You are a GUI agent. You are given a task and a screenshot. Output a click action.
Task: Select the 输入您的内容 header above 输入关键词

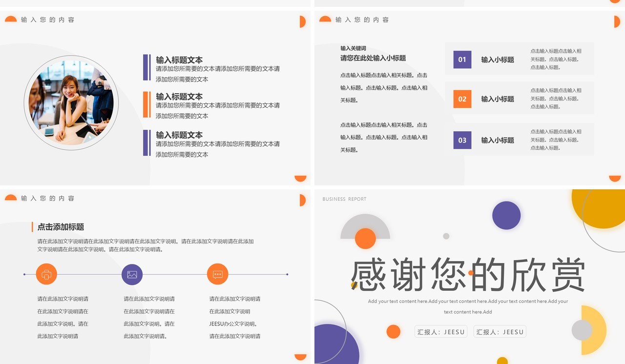coord(362,20)
